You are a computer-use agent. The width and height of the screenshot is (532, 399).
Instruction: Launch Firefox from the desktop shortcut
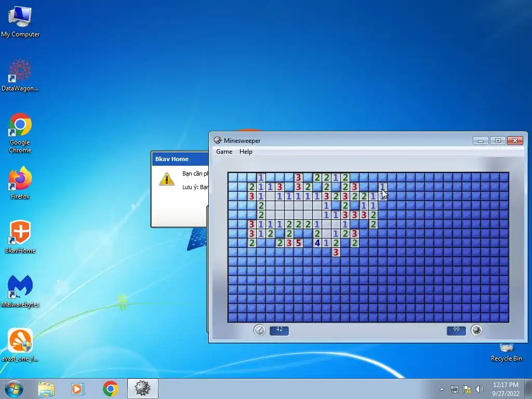[20, 183]
